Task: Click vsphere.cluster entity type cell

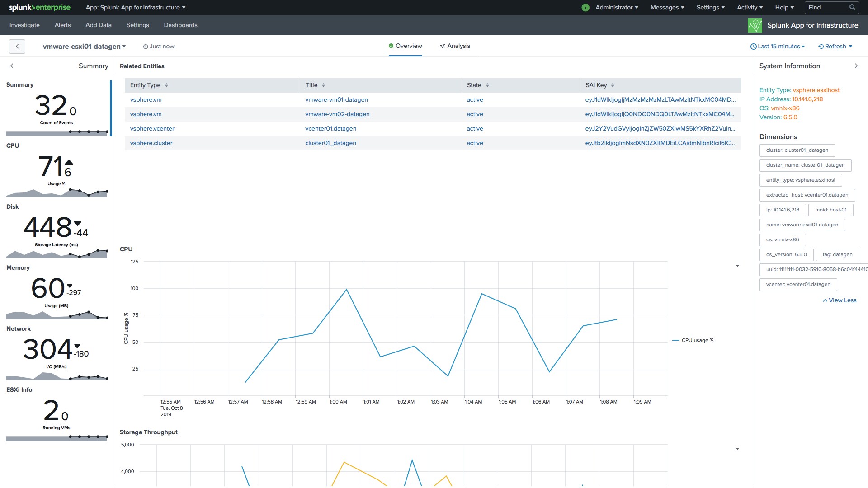Action: click(x=151, y=143)
